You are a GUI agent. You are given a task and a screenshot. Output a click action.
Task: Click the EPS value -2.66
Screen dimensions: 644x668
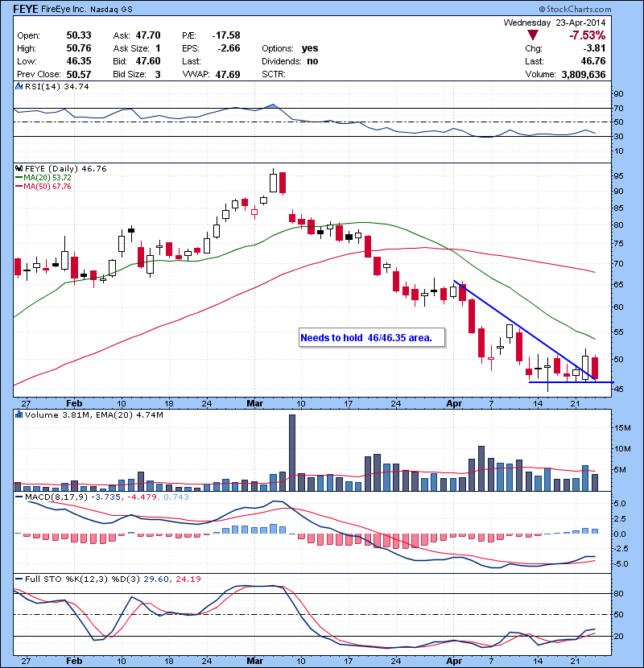[x=229, y=48]
